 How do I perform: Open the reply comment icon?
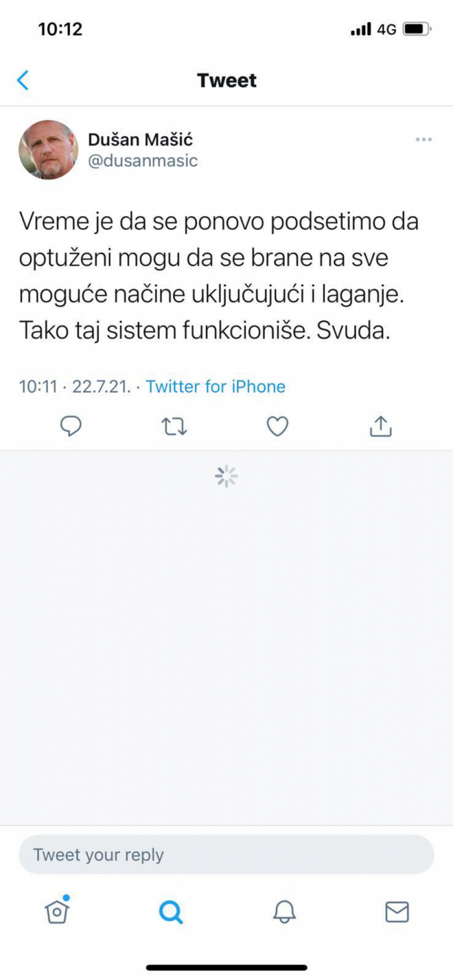[71, 427]
